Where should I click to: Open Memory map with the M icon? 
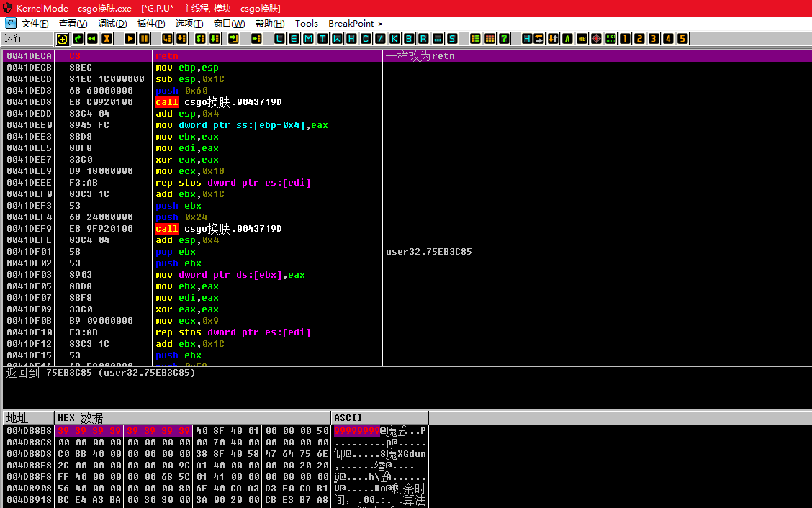click(309, 39)
